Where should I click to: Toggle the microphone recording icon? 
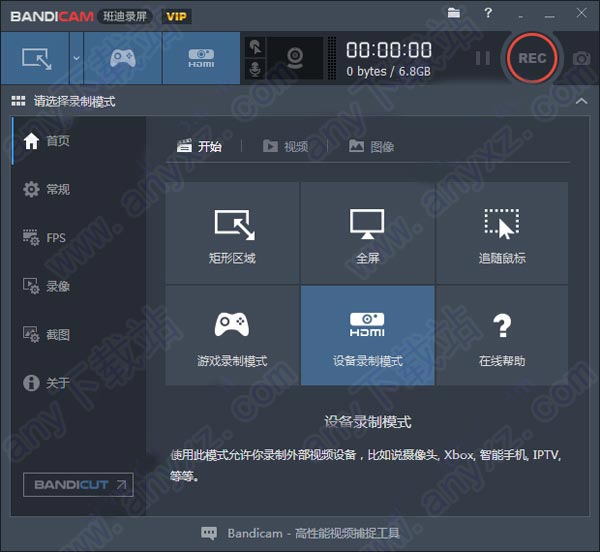coord(255,69)
